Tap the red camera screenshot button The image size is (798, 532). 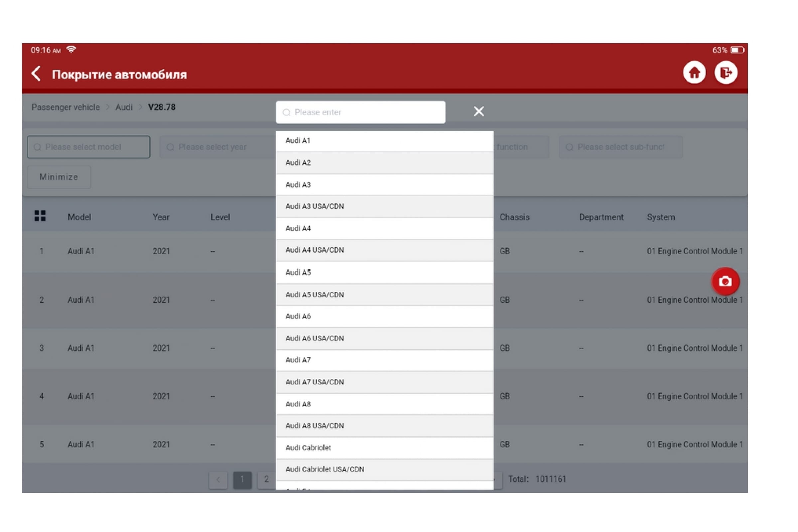click(x=726, y=281)
